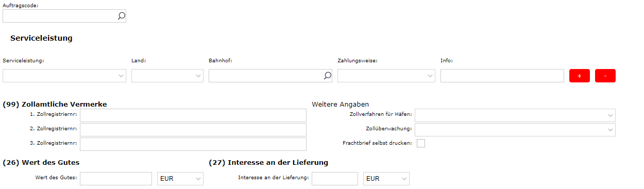Image resolution: width=644 pixels, height=189 pixels.
Task: Click the red minus button
Action: (605, 76)
